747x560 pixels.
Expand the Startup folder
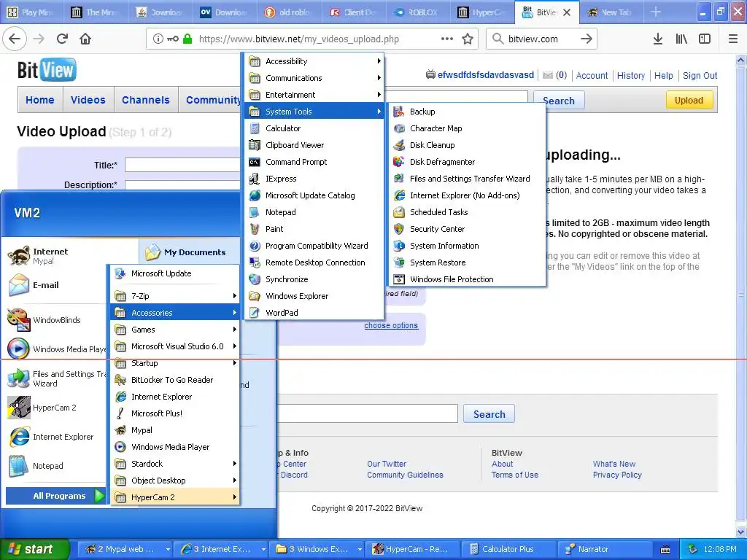[x=175, y=363]
